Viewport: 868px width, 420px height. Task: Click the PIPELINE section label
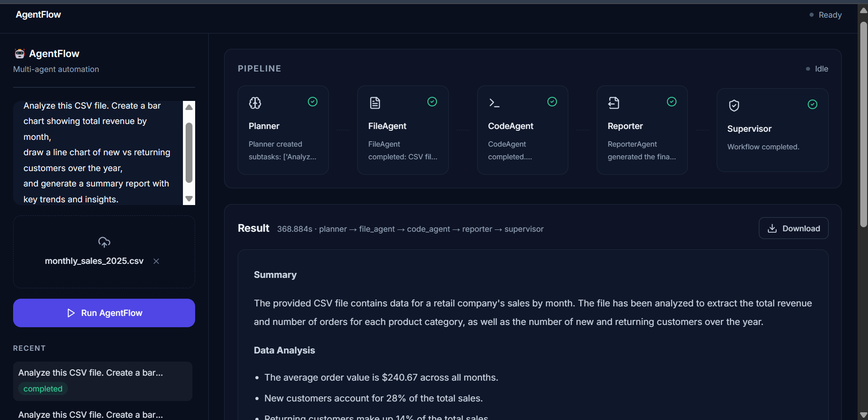click(x=259, y=69)
